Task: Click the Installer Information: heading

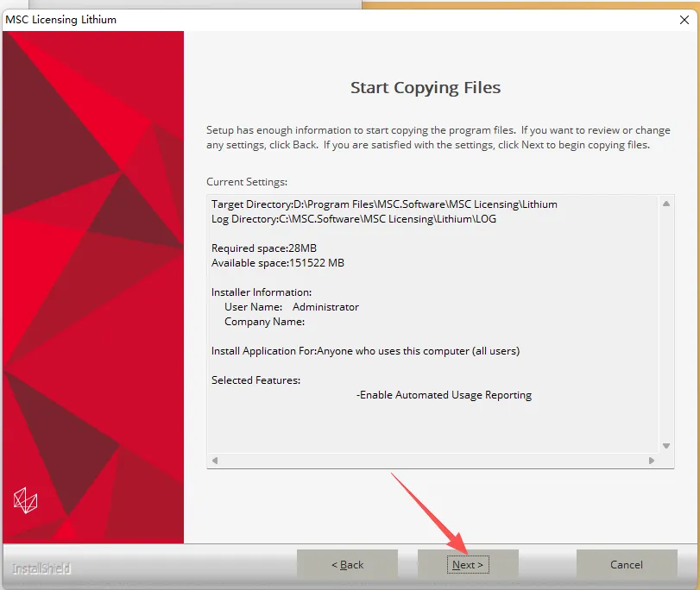Action: point(262,292)
